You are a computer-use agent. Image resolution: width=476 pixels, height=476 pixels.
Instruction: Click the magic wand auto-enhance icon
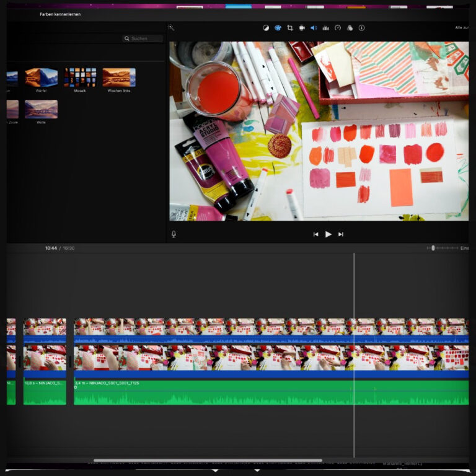coord(171,28)
